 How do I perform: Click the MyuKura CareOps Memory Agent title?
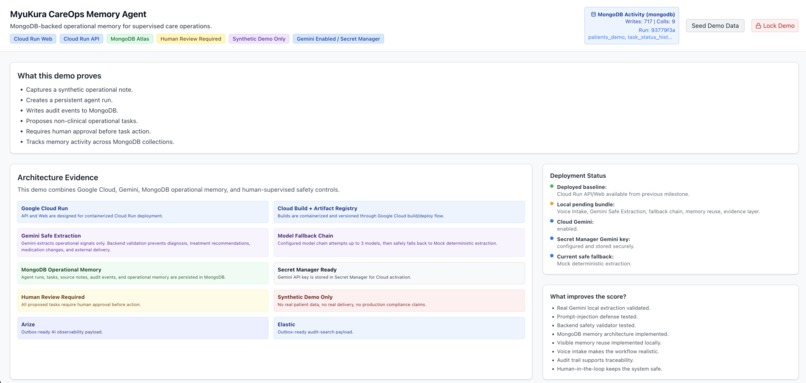(78, 14)
